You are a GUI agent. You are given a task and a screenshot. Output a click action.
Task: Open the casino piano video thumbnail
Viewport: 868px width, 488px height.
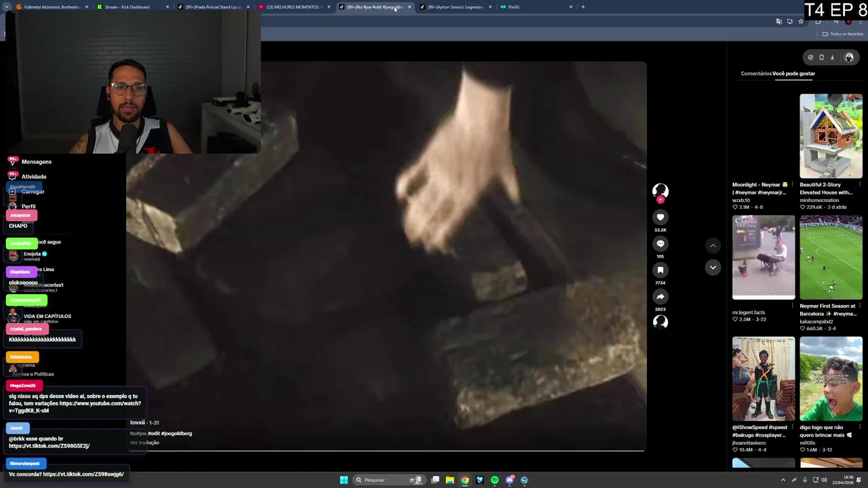click(x=764, y=258)
